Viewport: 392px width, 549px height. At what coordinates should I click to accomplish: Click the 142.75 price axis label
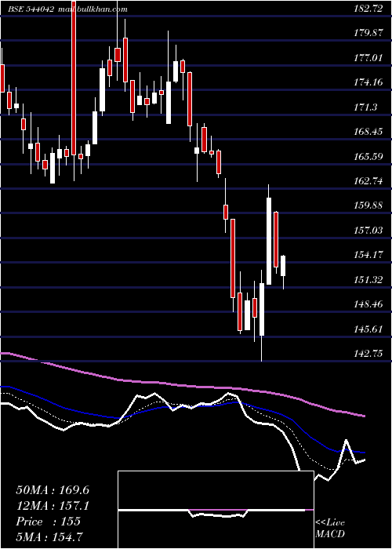368,354
